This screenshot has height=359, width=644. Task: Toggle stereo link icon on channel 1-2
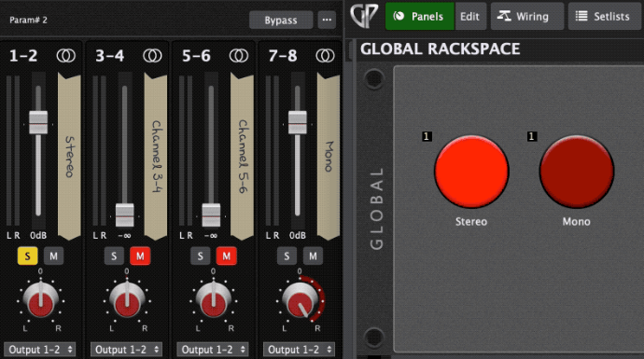point(65,55)
